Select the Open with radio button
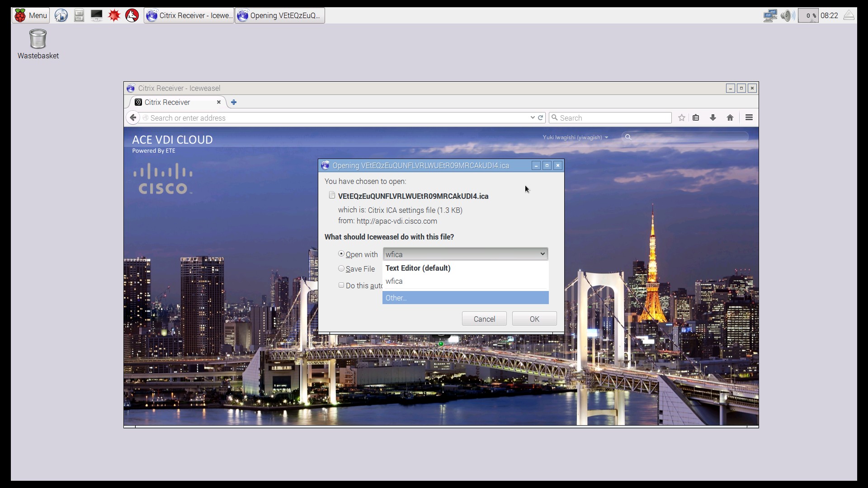The height and width of the screenshot is (488, 868). pyautogui.click(x=341, y=254)
